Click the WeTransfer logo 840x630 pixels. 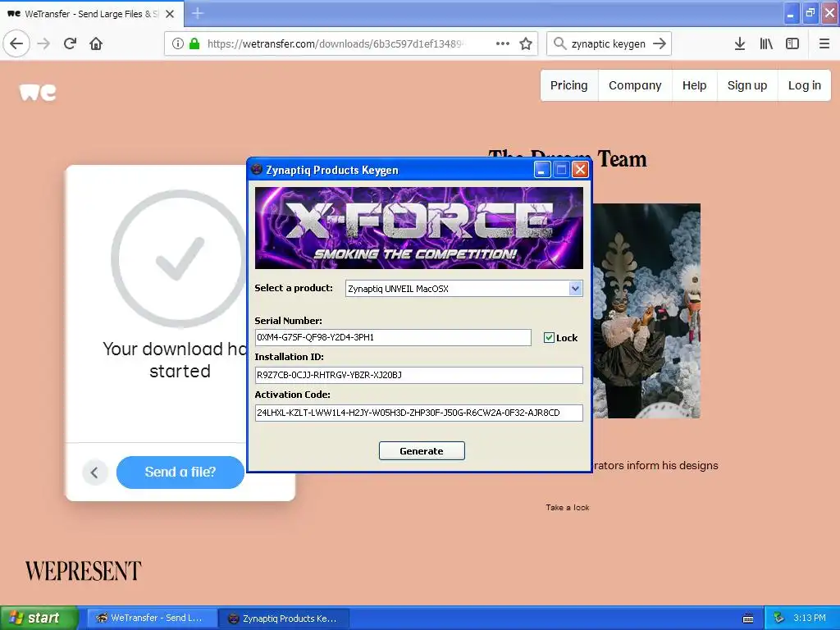pos(38,92)
